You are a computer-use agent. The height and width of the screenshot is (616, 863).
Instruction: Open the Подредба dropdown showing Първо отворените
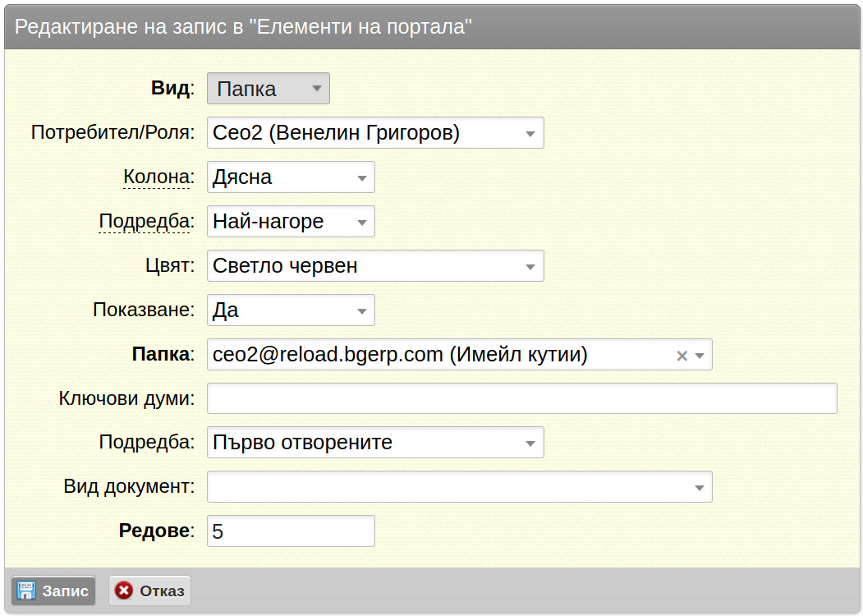click(375, 443)
